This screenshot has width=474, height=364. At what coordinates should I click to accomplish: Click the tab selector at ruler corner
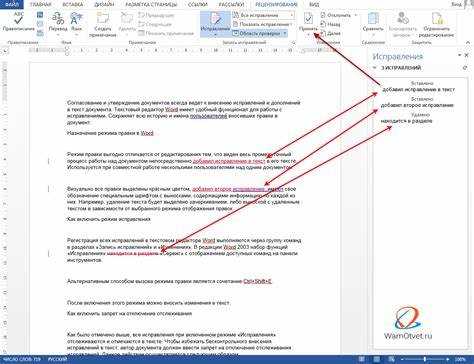(x=5, y=51)
